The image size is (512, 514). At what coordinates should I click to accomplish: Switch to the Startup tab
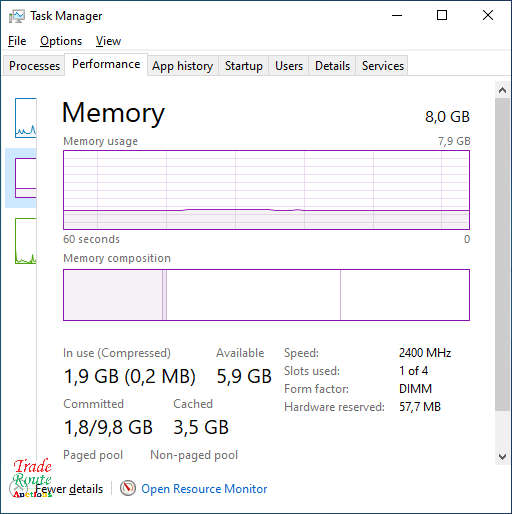point(244,66)
